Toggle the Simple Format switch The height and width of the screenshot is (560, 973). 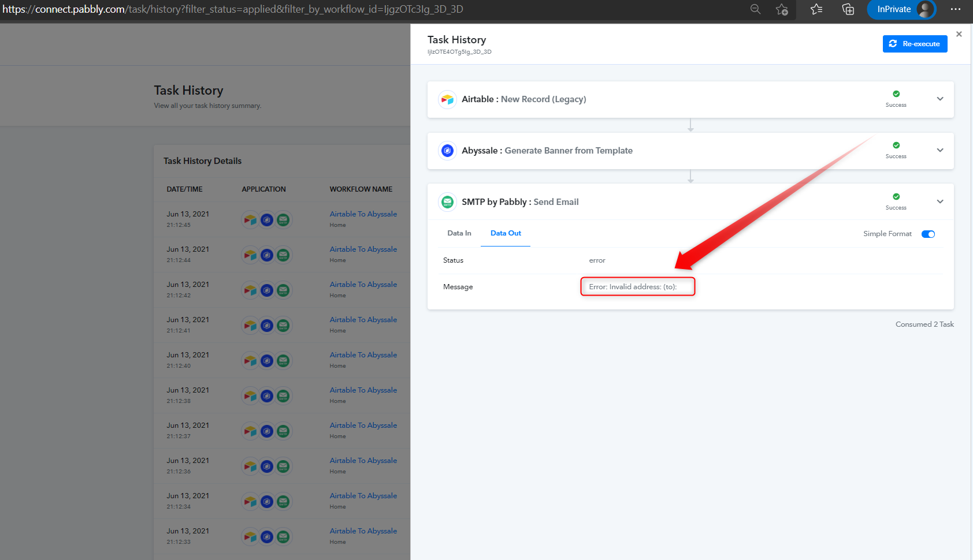[928, 234]
